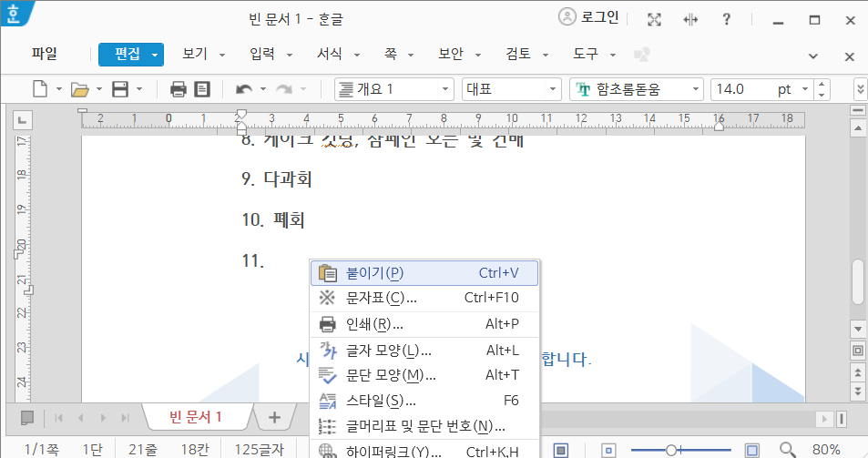Decrease font size with down stepper
Image resolution: width=868 pixels, height=458 pixels.
pos(822,95)
